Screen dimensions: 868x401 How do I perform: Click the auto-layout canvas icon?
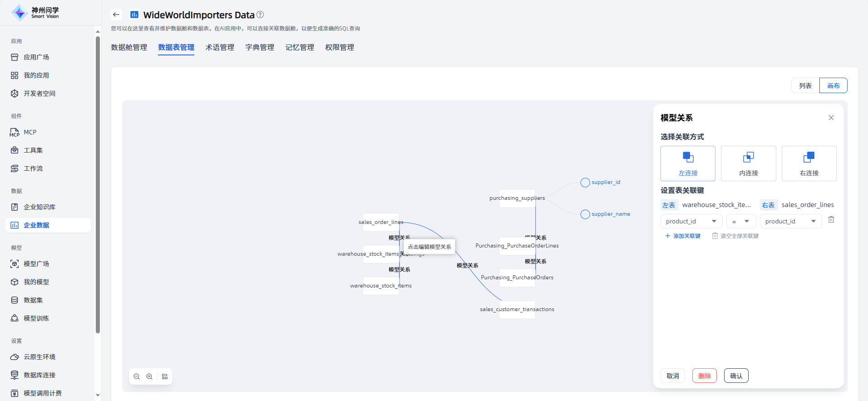[165, 376]
